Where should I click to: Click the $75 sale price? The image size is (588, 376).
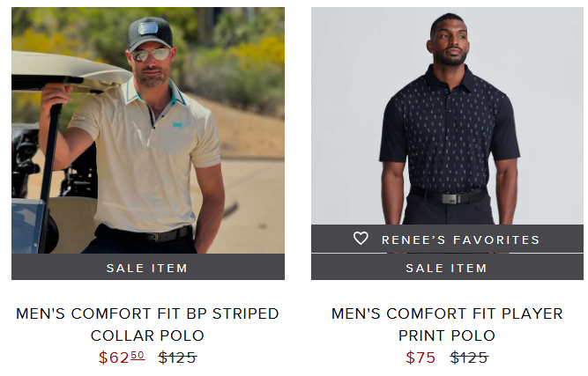click(x=421, y=358)
